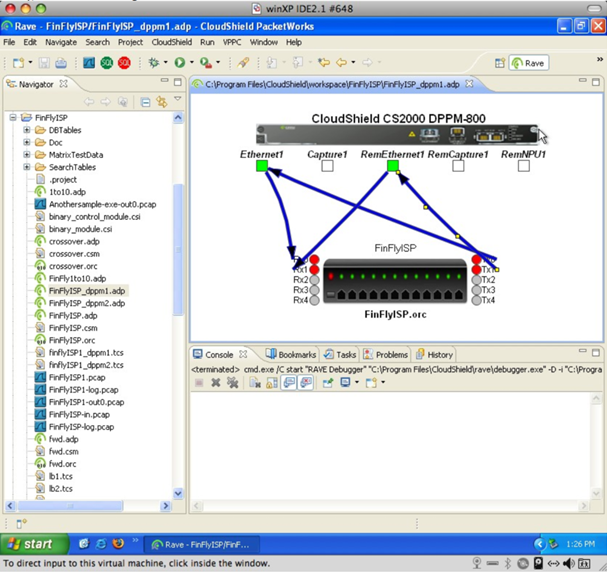This screenshot has height=573, width=607.
Task: Switch to the History tab
Action: coord(434,354)
